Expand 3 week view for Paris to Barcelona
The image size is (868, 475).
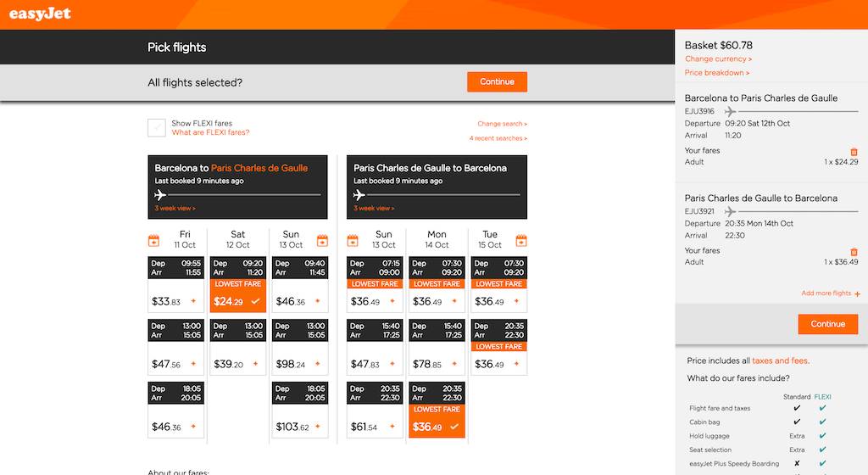(x=374, y=208)
